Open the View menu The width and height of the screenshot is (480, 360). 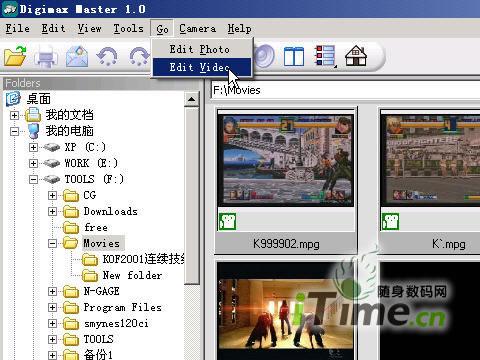[x=89, y=29]
